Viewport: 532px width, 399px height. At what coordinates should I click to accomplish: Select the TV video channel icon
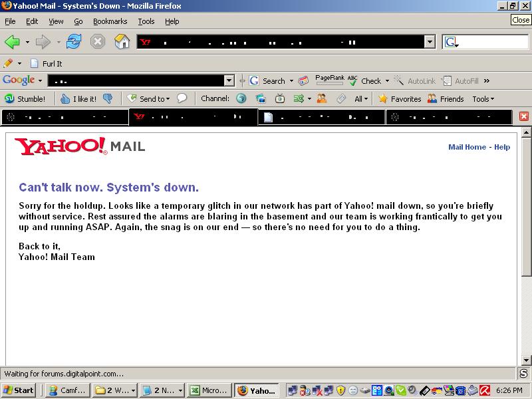coord(279,98)
